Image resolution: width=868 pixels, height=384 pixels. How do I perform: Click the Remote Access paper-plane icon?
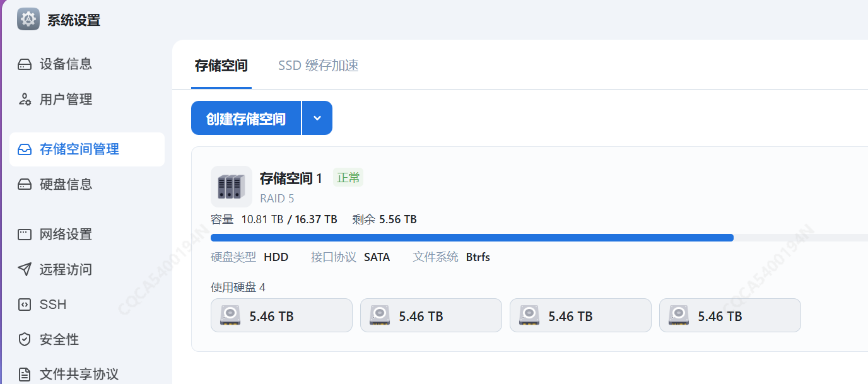[x=25, y=270]
